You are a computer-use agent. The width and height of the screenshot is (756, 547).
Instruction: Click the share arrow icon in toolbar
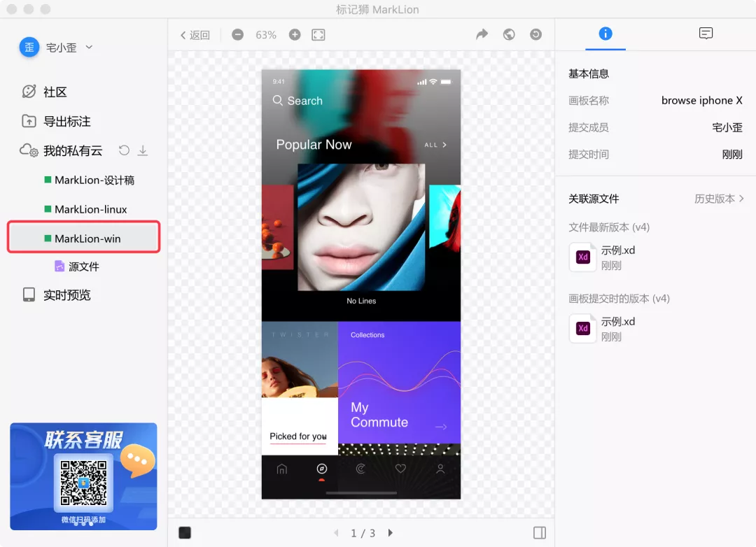pyautogui.click(x=482, y=34)
